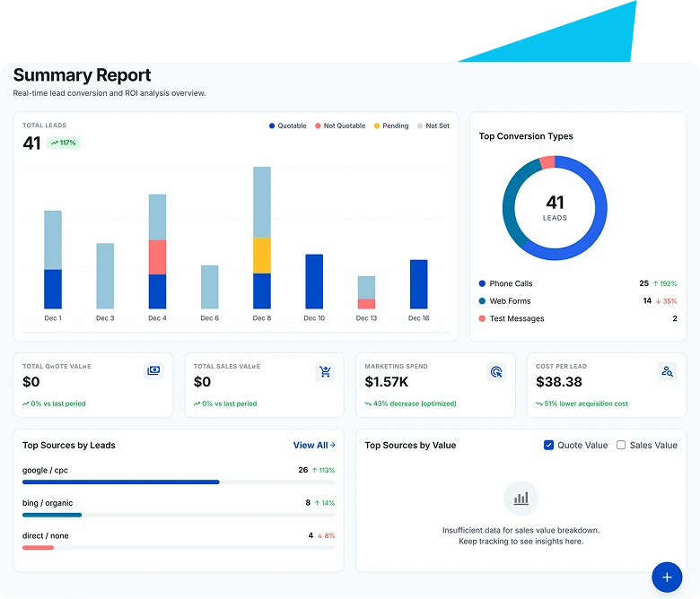Click the Top Sources by Value title
This screenshot has height=599, width=700.
click(x=410, y=445)
